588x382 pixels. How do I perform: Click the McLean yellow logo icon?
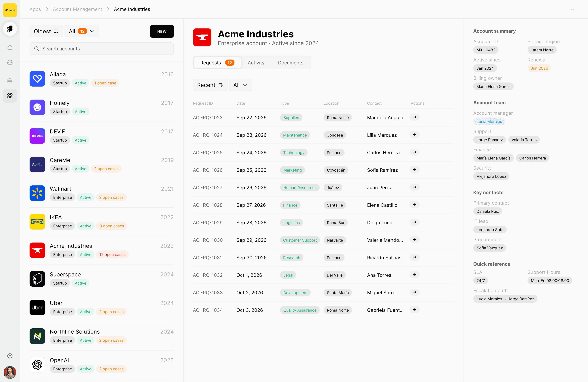pos(10,10)
